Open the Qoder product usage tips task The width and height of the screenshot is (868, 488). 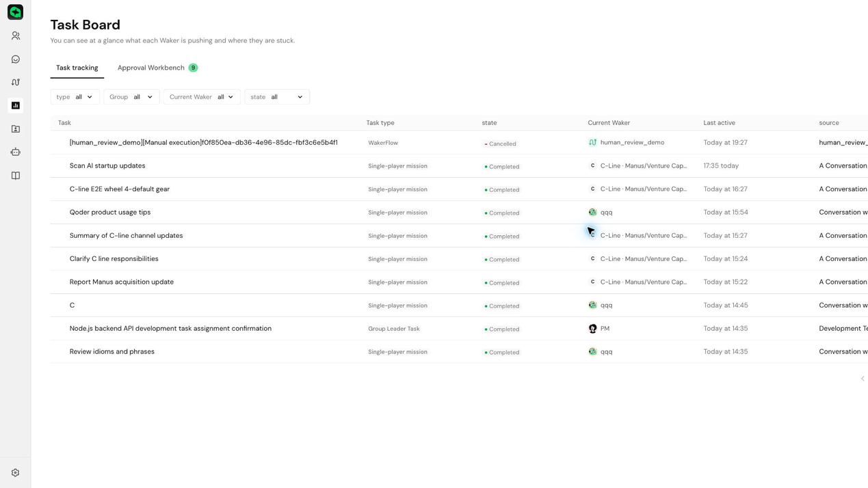[110, 213]
